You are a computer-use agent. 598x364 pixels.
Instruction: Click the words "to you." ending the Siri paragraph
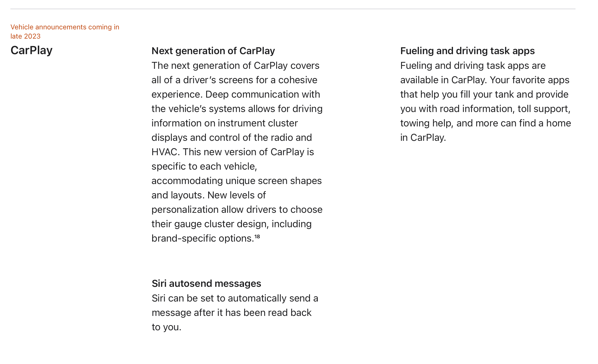[x=166, y=327]
